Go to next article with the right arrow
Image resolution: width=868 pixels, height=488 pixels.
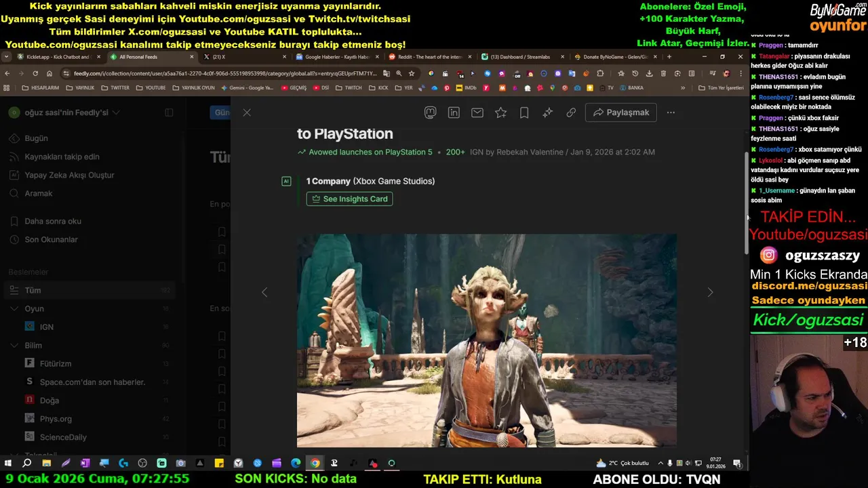(710, 292)
